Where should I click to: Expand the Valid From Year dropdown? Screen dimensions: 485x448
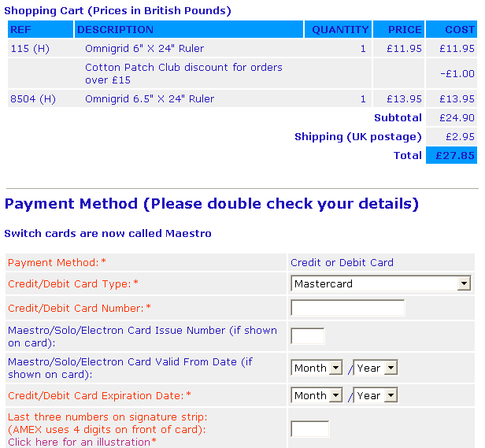coord(376,368)
